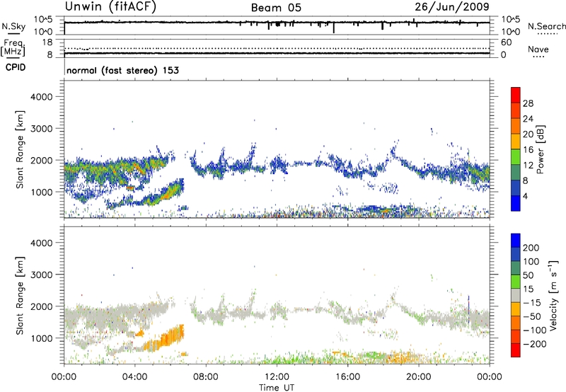Click the '4000' tick on power panel axis
This screenshot has height=392, width=566.
pos(42,97)
